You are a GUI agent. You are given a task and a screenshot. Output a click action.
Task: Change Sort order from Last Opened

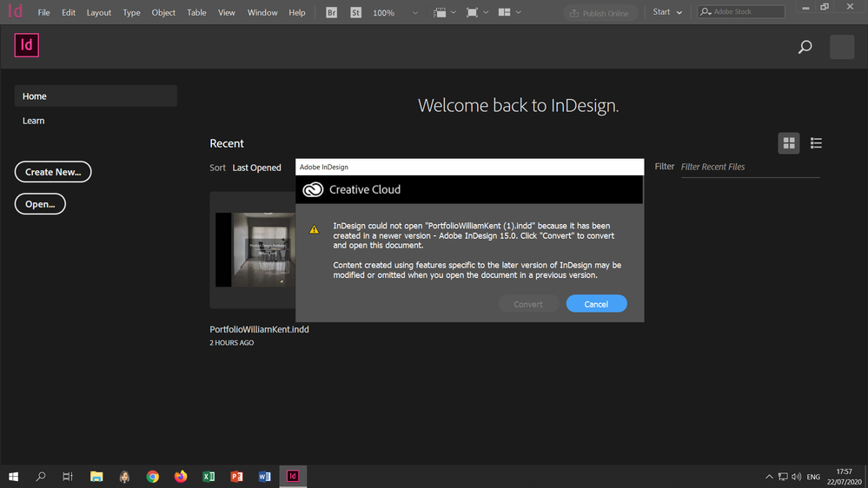point(256,168)
